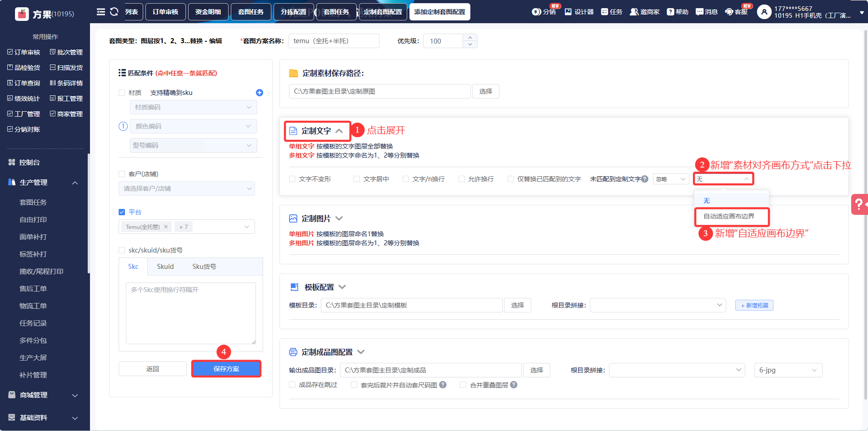Switch to the 分拣配置 tab in the top bar
Image resolution: width=868 pixels, height=431 pixels.
click(294, 12)
